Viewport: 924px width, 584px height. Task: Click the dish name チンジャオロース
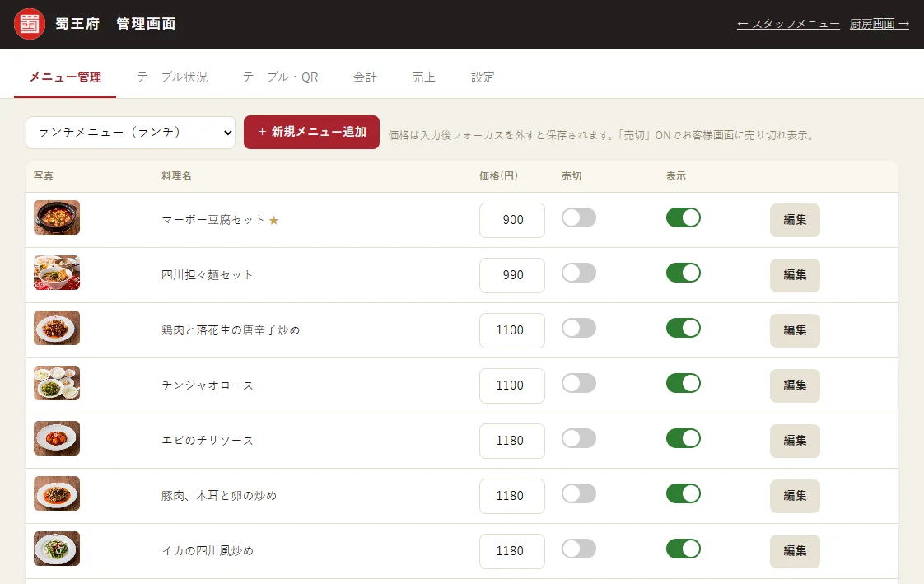pos(208,385)
